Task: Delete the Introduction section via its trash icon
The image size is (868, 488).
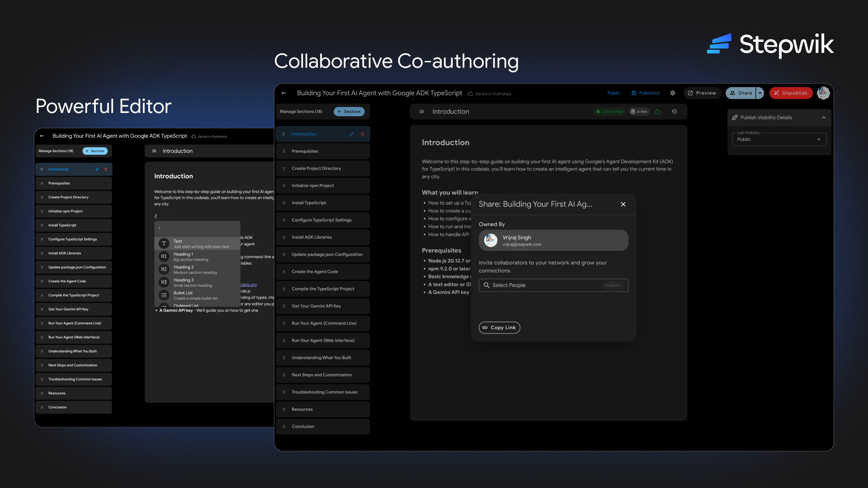Action: coord(362,134)
